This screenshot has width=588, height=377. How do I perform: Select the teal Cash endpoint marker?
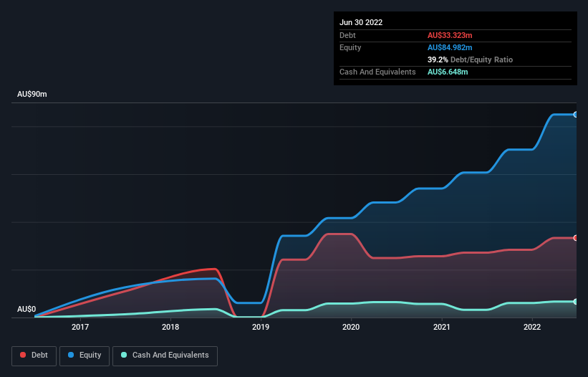(x=575, y=302)
